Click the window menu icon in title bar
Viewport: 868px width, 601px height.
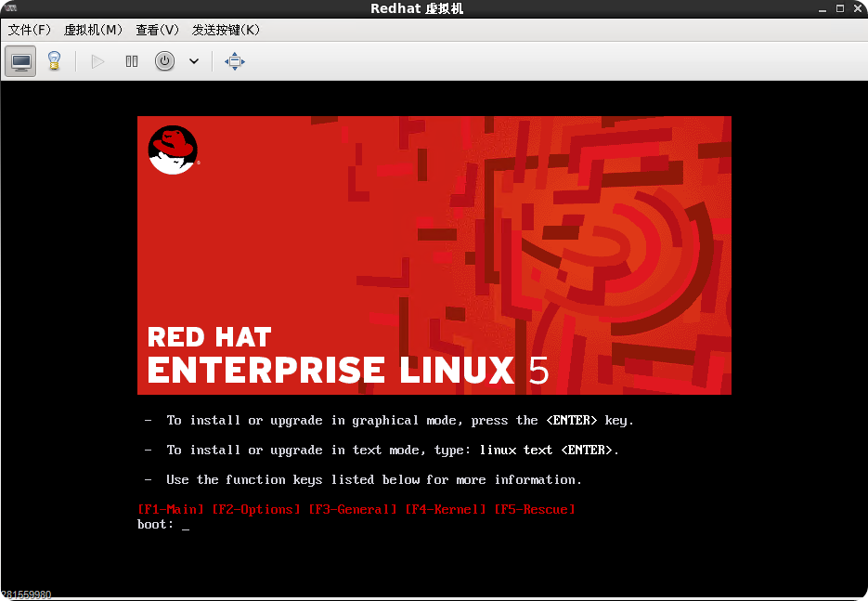coord(10,7)
